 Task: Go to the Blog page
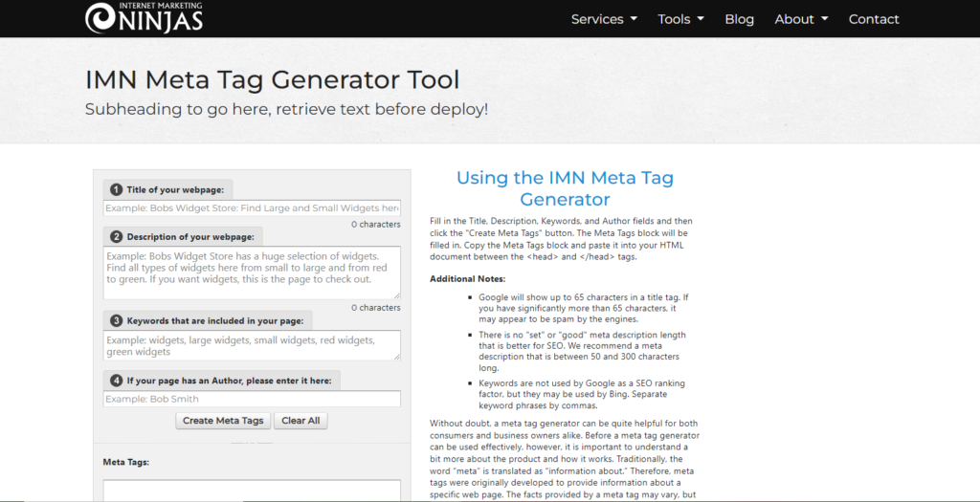coord(740,19)
